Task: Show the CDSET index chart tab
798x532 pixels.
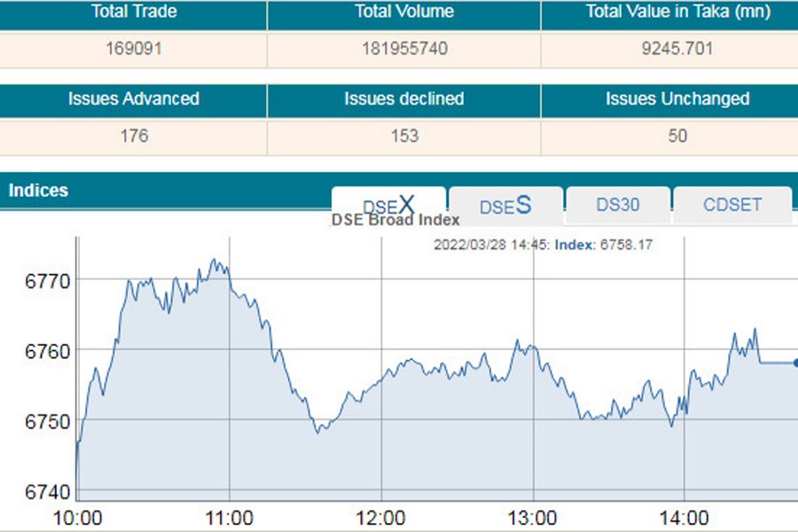Action: click(x=732, y=205)
